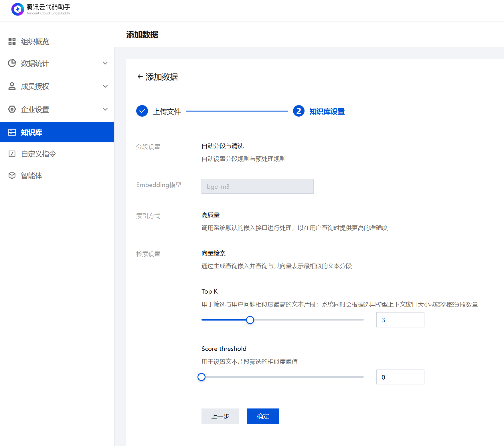Click the 知识库 sidebar icon
The width and height of the screenshot is (504, 446).
[12, 132]
